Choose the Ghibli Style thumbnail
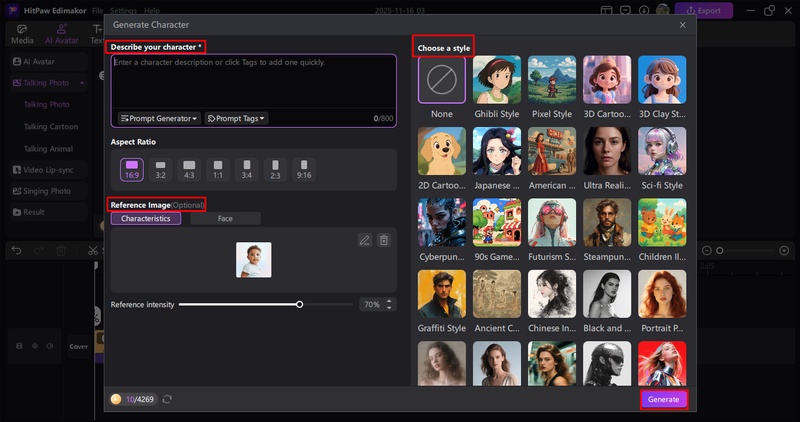Image resolution: width=800 pixels, height=422 pixels. (497, 80)
